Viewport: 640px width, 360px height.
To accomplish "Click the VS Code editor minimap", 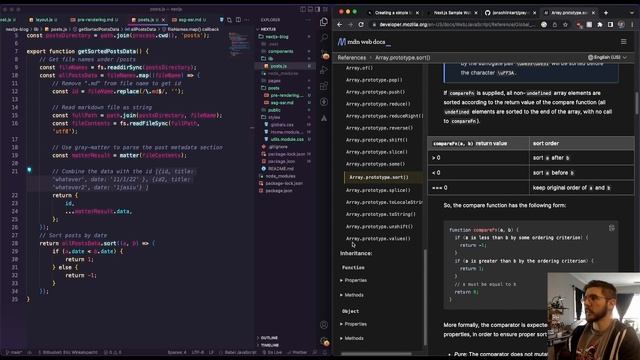I will (240, 44).
